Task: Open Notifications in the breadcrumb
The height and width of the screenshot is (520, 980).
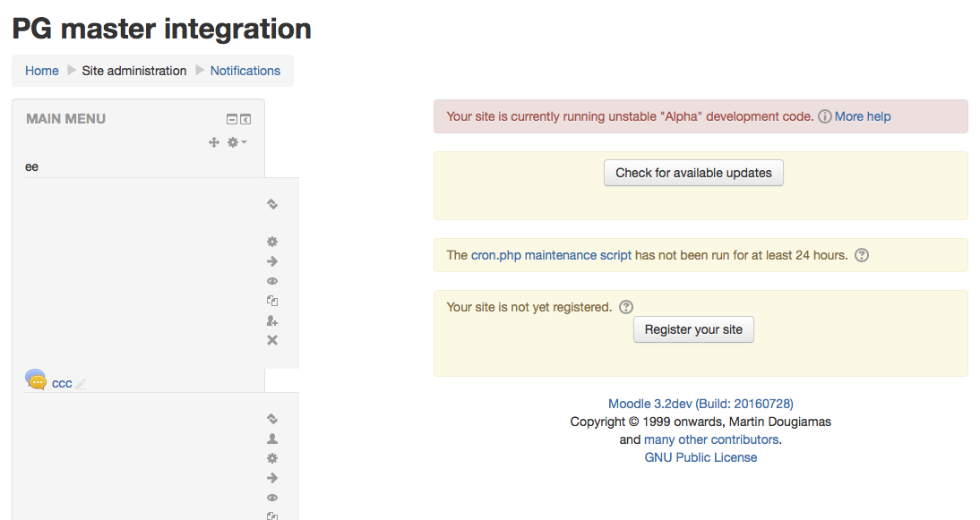Action: click(245, 71)
